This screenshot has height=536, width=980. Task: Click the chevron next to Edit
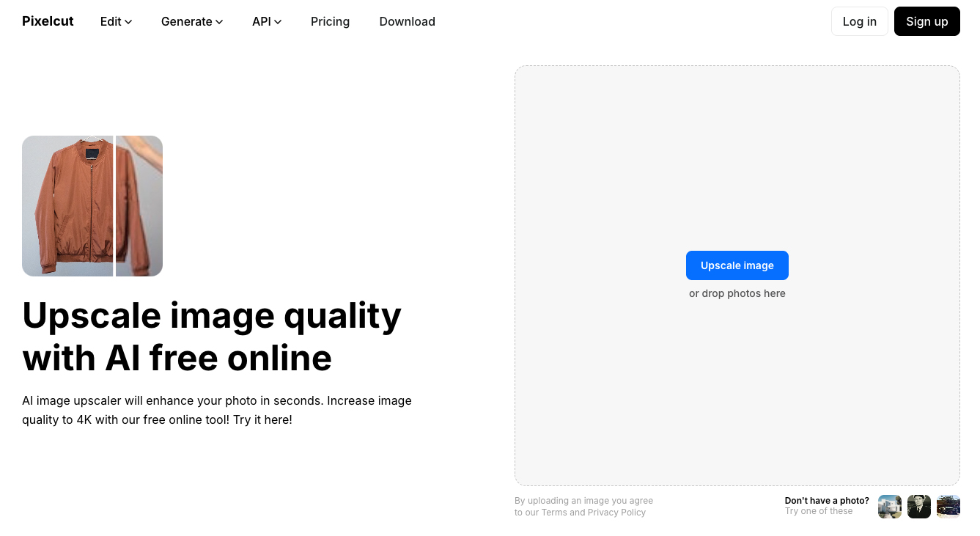(x=129, y=22)
